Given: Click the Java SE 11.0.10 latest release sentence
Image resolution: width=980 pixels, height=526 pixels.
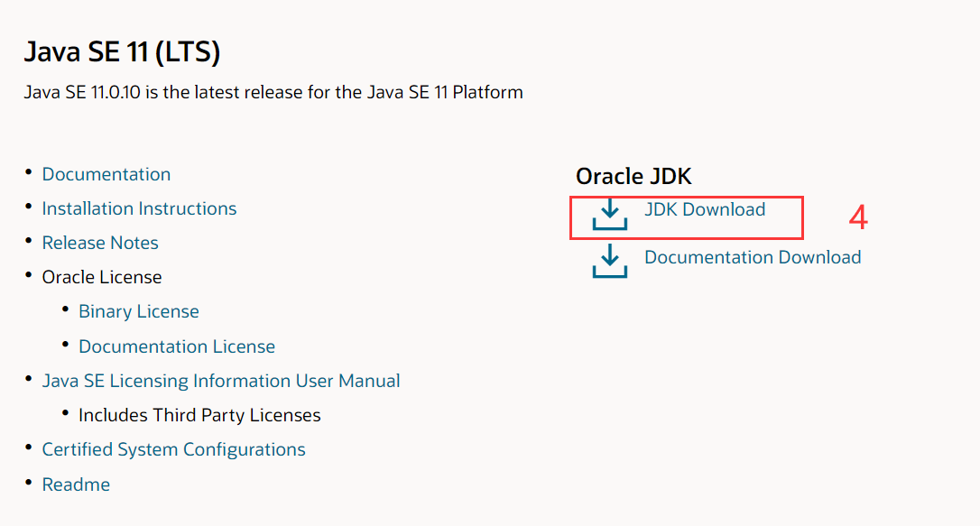Looking at the screenshot, I should (x=273, y=92).
